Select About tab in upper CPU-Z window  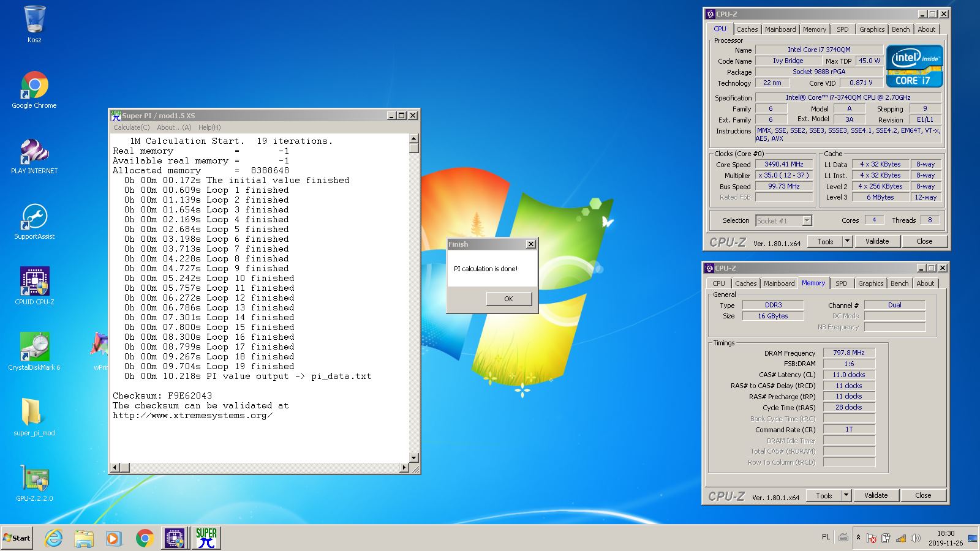pos(927,29)
